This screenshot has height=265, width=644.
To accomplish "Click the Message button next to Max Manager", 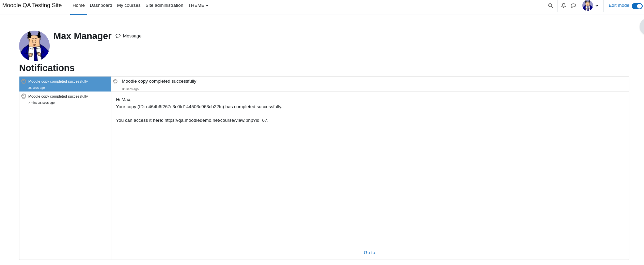I will (x=128, y=36).
